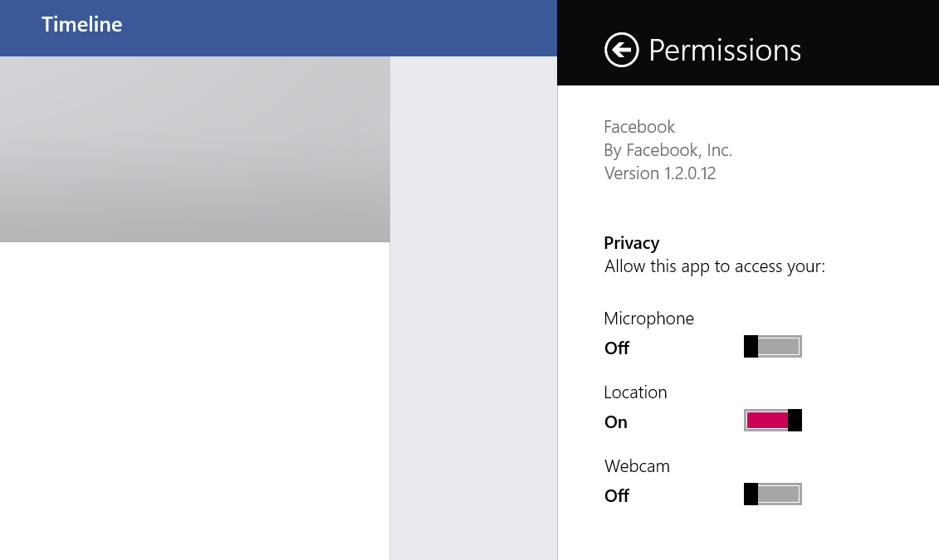The height and width of the screenshot is (560, 939).
Task: Click the Microphone permission label
Action: (x=648, y=318)
